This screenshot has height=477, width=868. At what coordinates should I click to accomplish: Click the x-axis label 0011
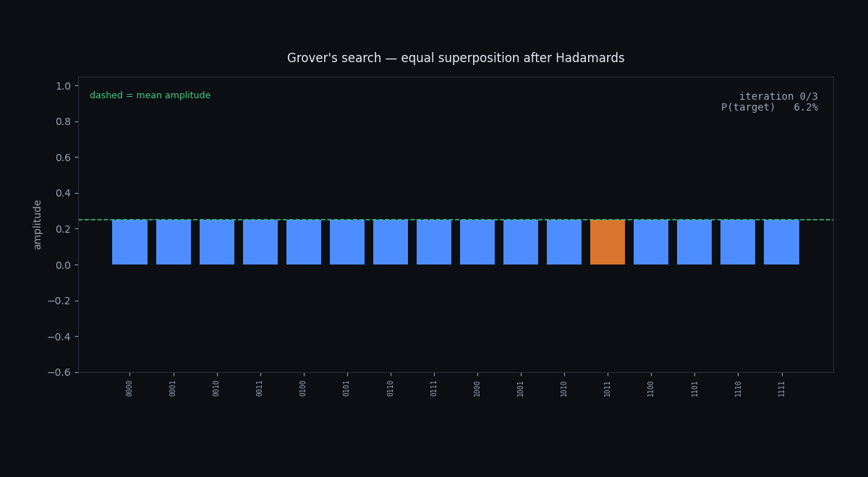pos(260,388)
